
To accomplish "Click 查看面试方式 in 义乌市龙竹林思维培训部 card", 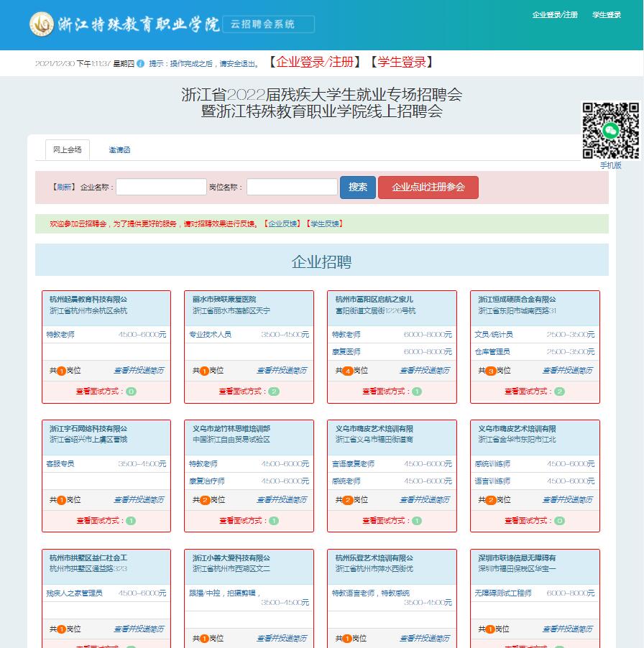I will (x=242, y=521).
